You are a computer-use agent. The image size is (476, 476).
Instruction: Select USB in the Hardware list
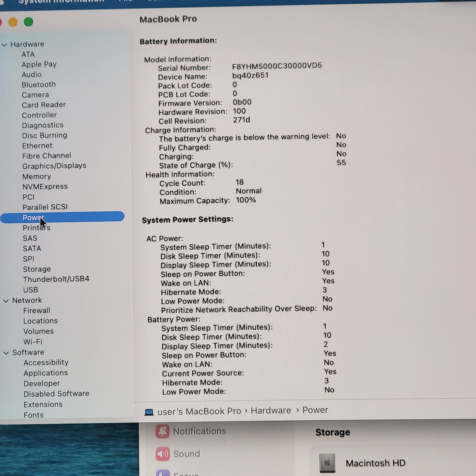[x=31, y=290]
